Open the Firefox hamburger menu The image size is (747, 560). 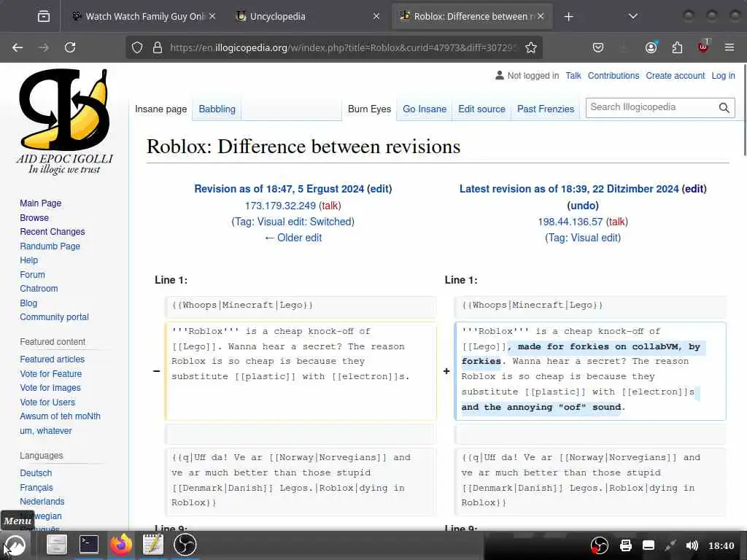pyautogui.click(x=729, y=47)
